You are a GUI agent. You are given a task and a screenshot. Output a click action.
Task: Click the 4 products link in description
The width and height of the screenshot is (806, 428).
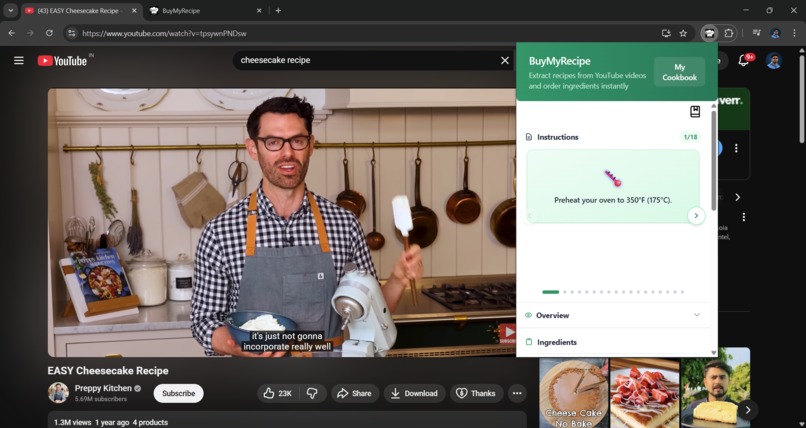click(150, 422)
